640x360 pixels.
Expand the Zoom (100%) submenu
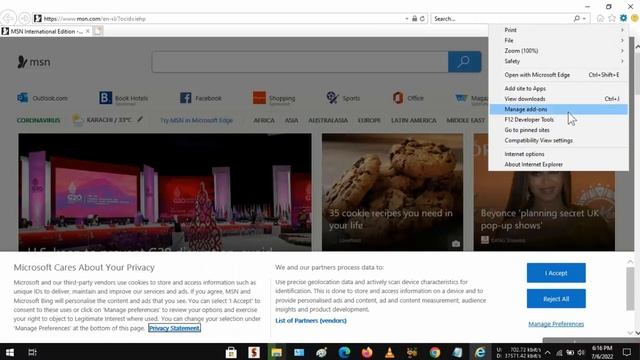click(558, 51)
